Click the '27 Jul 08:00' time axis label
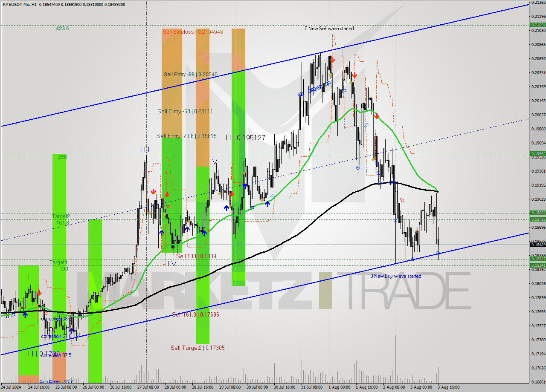This screenshot has height=392, width=546. click(148, 387)
